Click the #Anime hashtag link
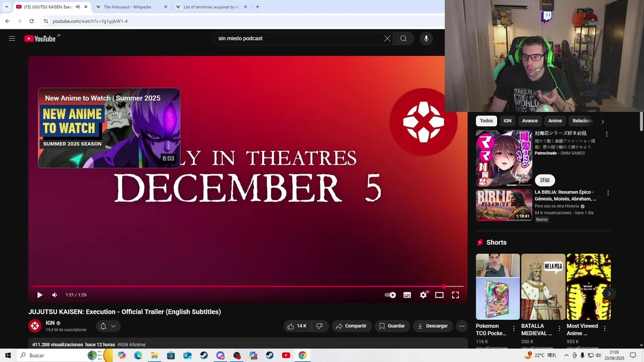The image size is (644, 362). [137, 344]
